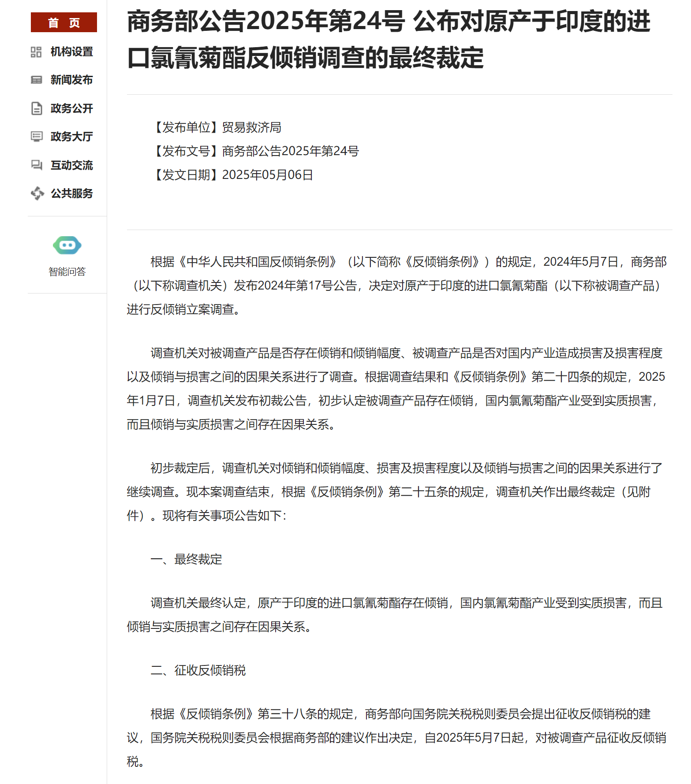The width and height of the screenshot is (691, 784).
Task: Open the 首页 home button
Action: click(x=64, y=22)
